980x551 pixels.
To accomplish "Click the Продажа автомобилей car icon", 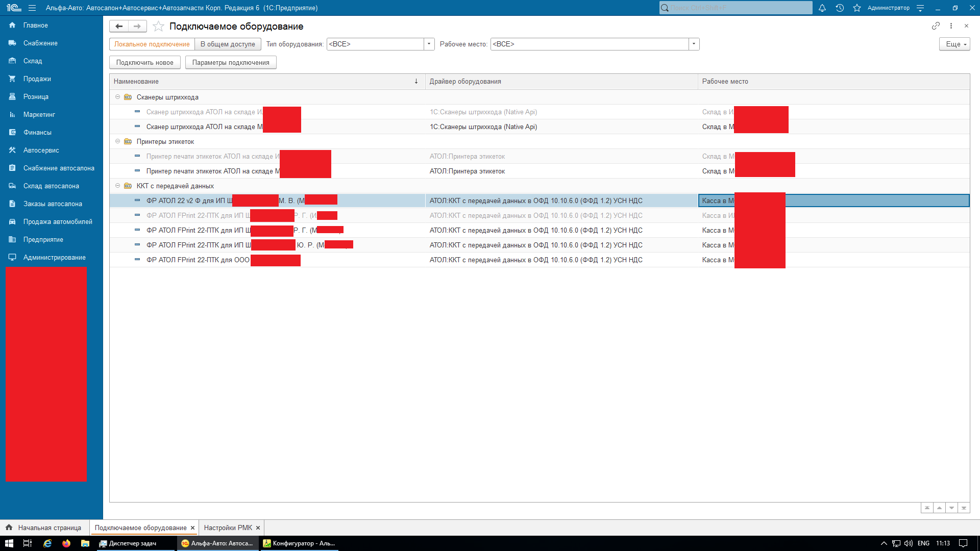I will [x=12, y=221].
